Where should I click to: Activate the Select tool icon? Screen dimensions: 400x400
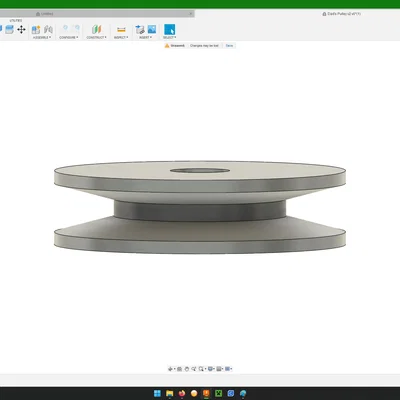tap(170, 30)
